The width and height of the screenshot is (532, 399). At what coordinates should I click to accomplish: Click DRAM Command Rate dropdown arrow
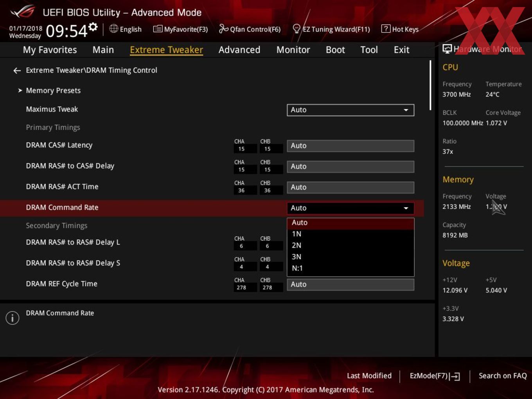(x=406, y=208)
